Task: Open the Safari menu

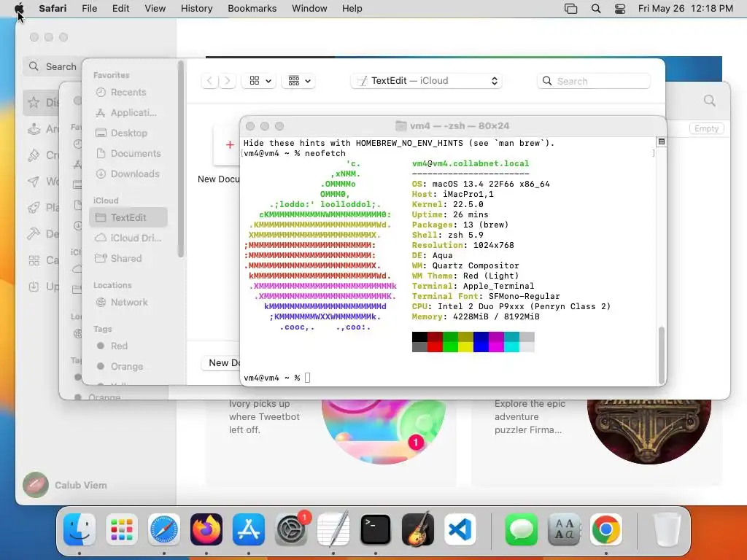Action: (x=53, y=9)
